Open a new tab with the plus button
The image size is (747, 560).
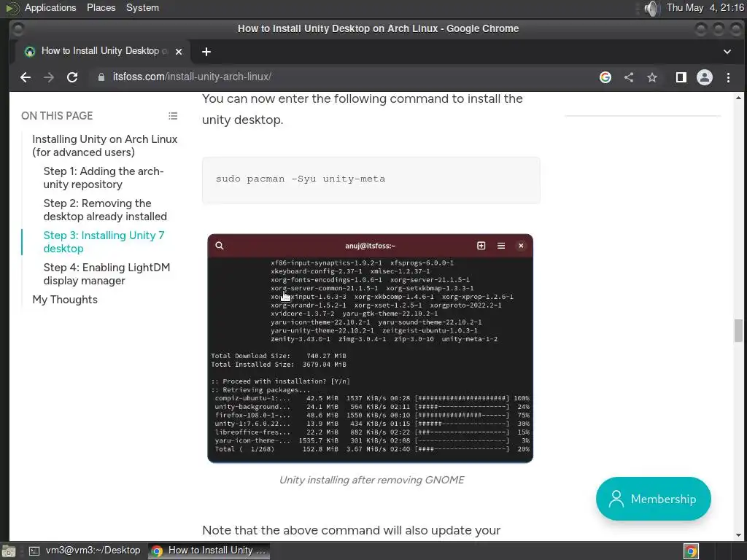click(x=206, y=52)
